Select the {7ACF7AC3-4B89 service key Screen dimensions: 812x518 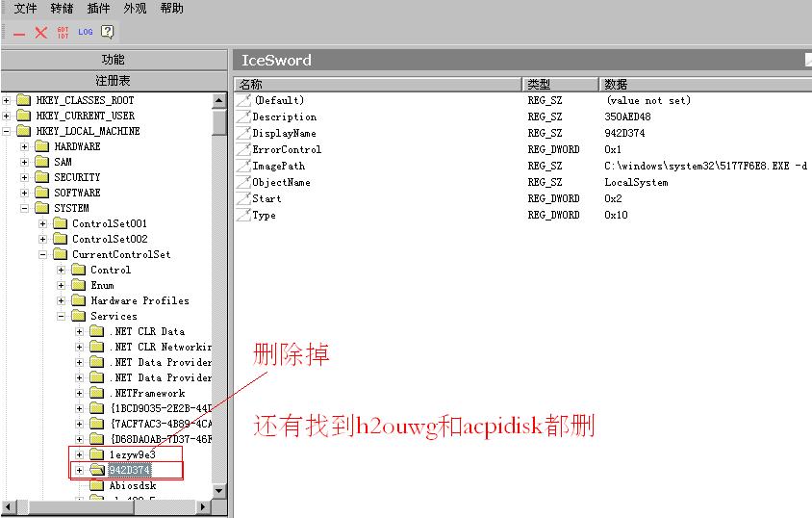click(161, 424)
